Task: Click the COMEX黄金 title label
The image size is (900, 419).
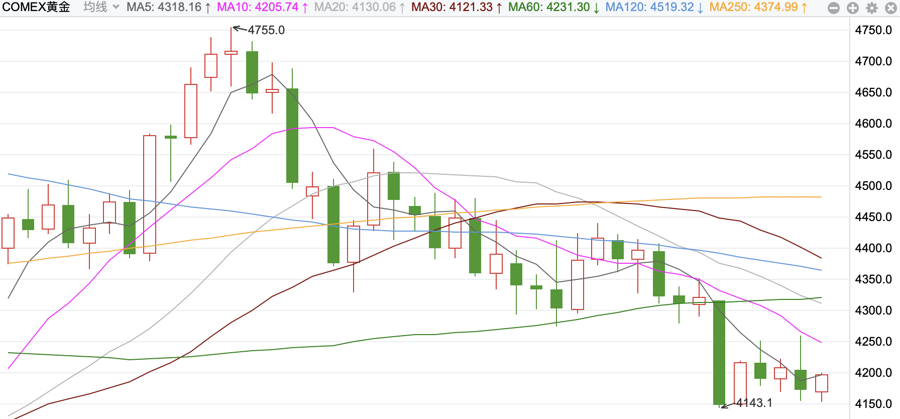Action: click(x=37, y=7)
